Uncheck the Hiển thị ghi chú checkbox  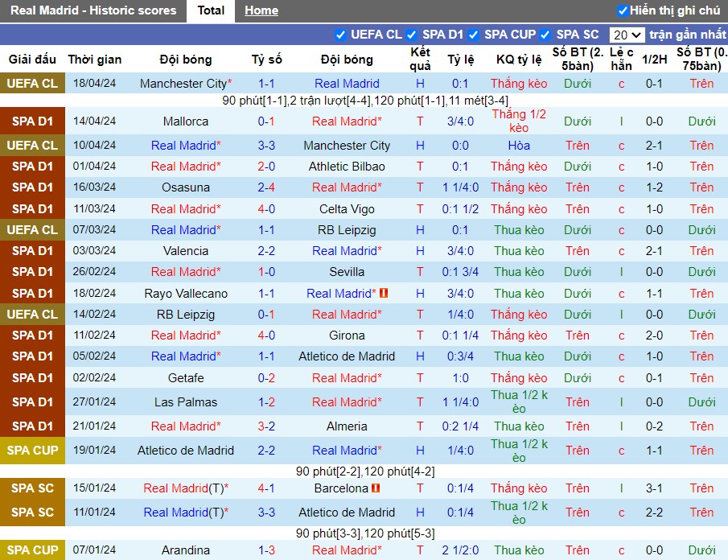[x=623, y=10]
